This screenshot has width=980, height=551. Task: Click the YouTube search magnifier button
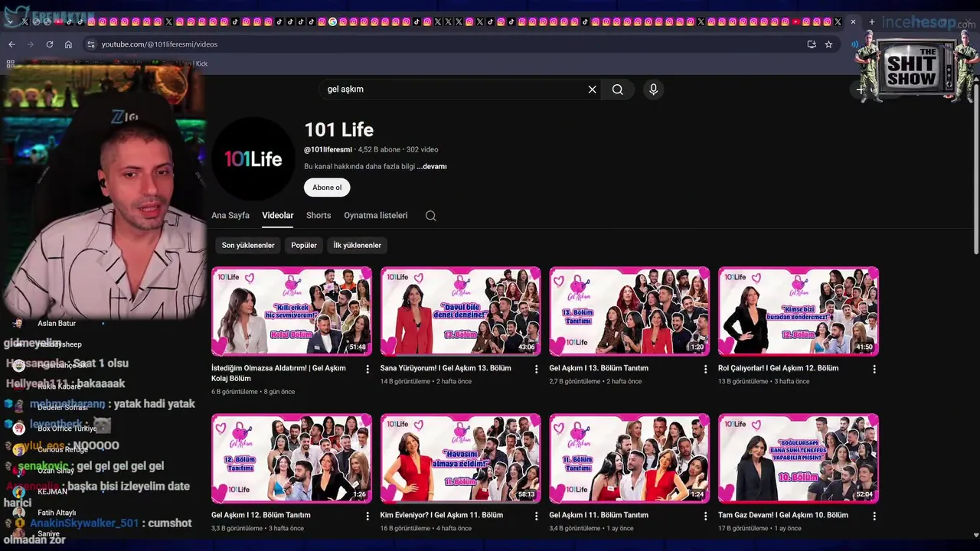pos(618,90)
